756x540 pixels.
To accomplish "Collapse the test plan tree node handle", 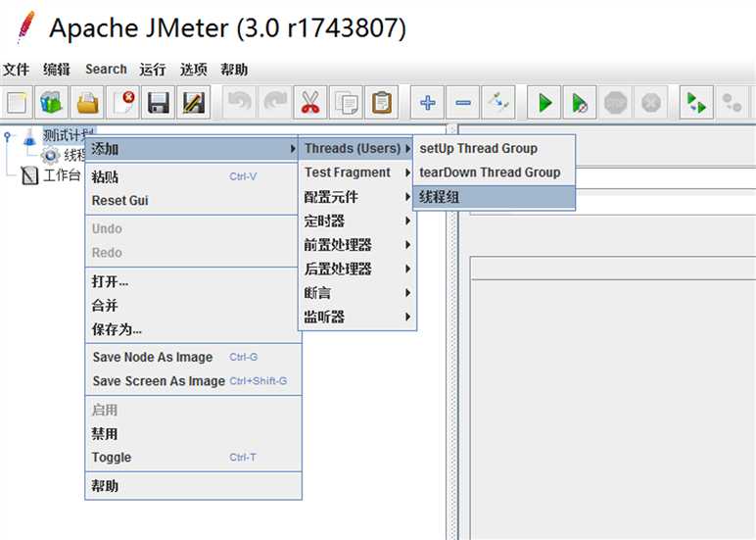I will click(7, 137).
